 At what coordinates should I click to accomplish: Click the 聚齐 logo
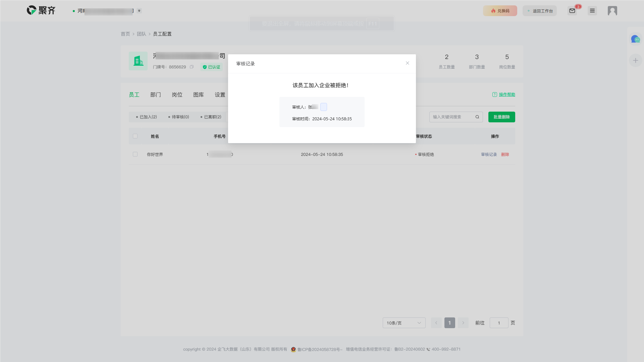tap(41, 10)
